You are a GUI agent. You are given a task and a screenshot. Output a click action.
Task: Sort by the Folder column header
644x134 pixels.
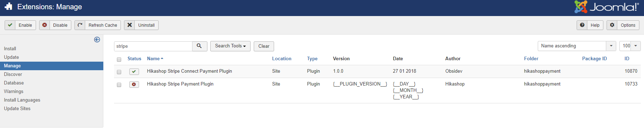click(x=531, y=58)
